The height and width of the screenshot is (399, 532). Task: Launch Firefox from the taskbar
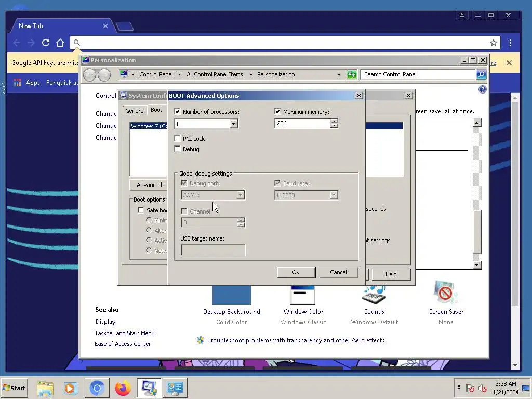[x=123, y=388]
